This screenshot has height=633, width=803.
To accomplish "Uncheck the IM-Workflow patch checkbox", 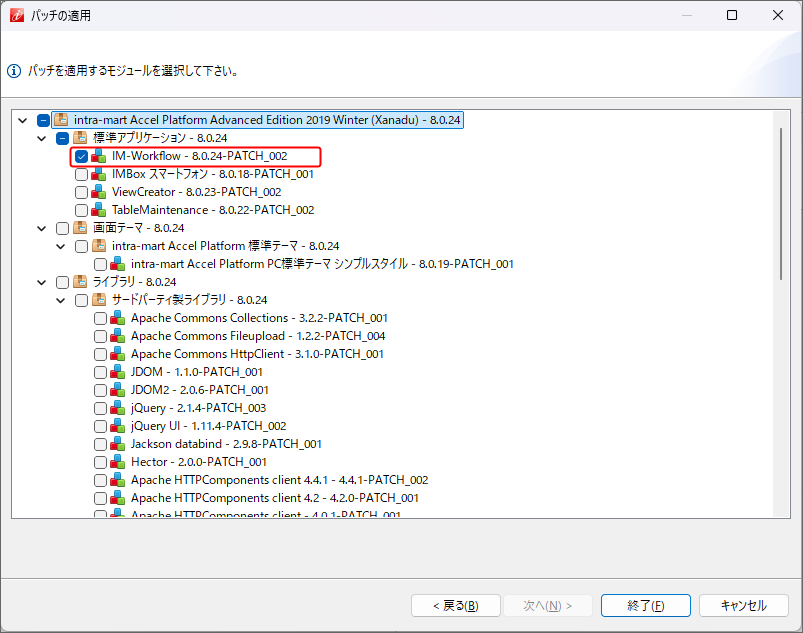I will coord(81,157).
